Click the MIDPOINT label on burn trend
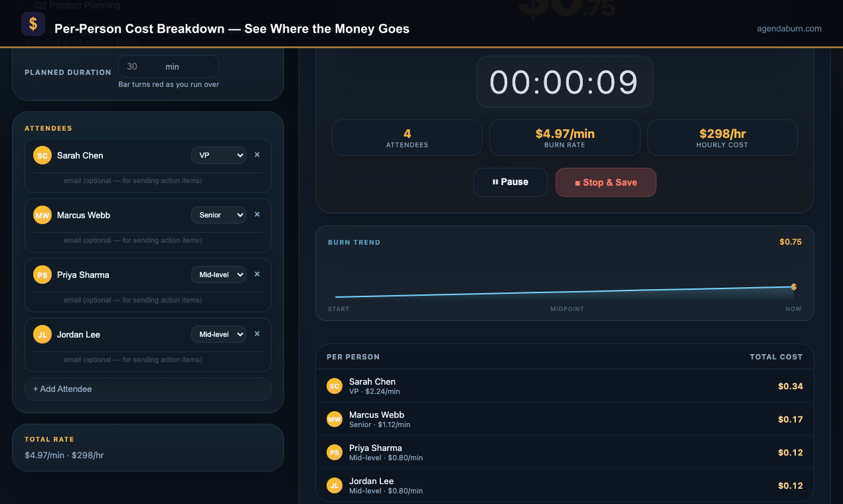 [x=567, y=309]
